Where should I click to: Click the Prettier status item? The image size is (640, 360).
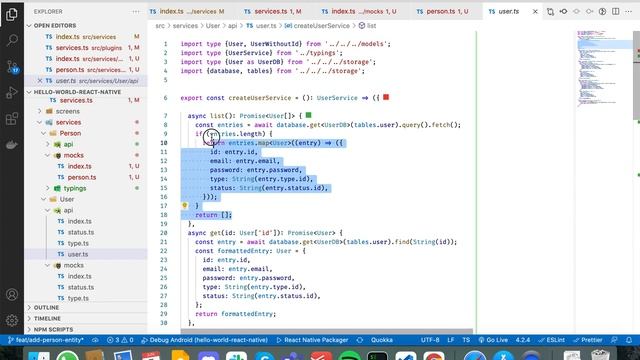point(588,340)
